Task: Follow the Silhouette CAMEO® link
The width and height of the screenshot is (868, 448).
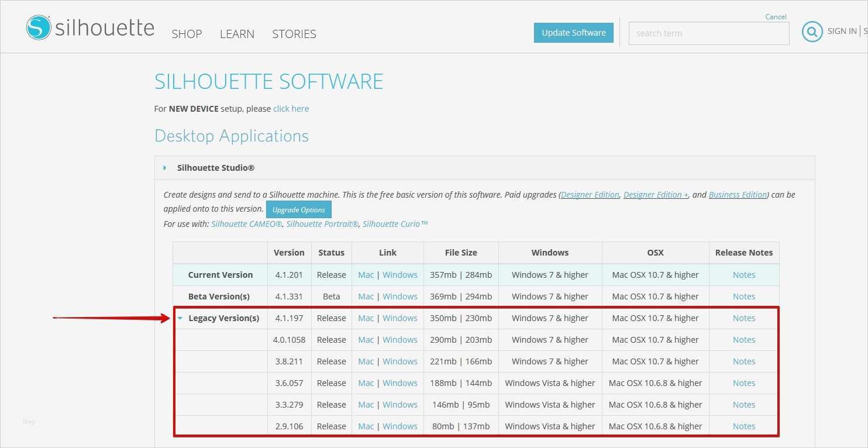Action: click(x=246, y=224)
